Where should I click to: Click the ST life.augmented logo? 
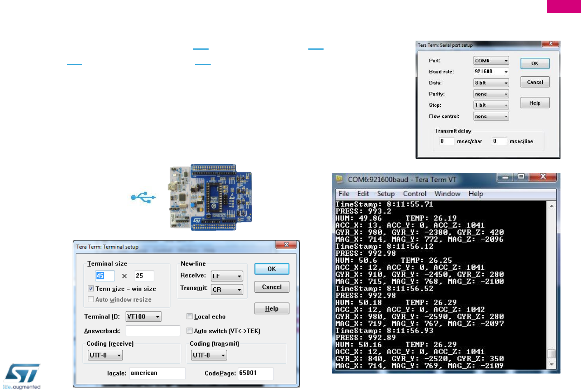tap(22, 376)
